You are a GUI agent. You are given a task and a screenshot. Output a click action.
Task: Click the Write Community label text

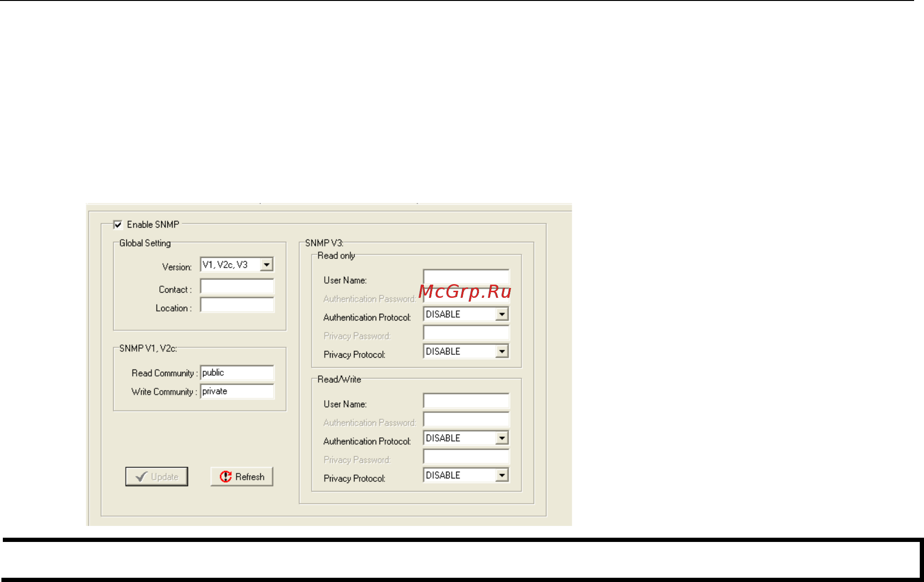(x=164, y=392)
